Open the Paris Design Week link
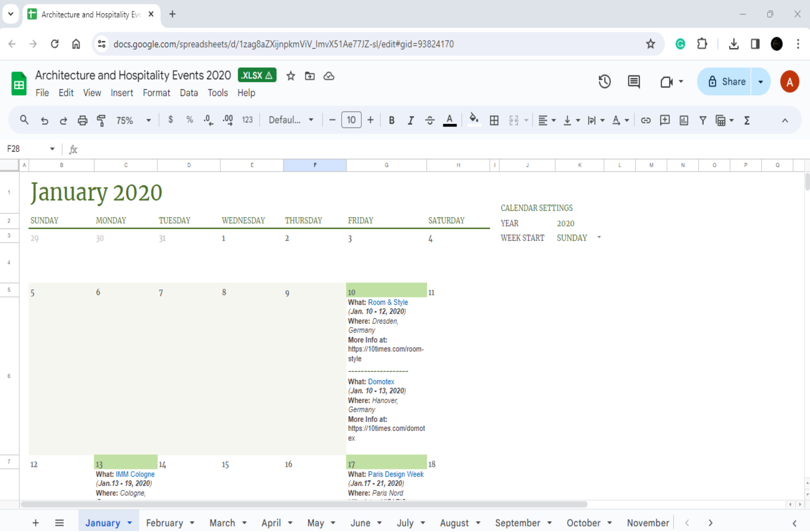The image size is (810, 532). tap(396, 475)
